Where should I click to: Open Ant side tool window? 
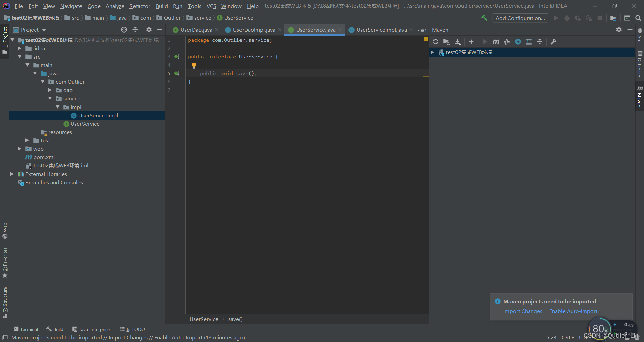(x=640, y=36)
